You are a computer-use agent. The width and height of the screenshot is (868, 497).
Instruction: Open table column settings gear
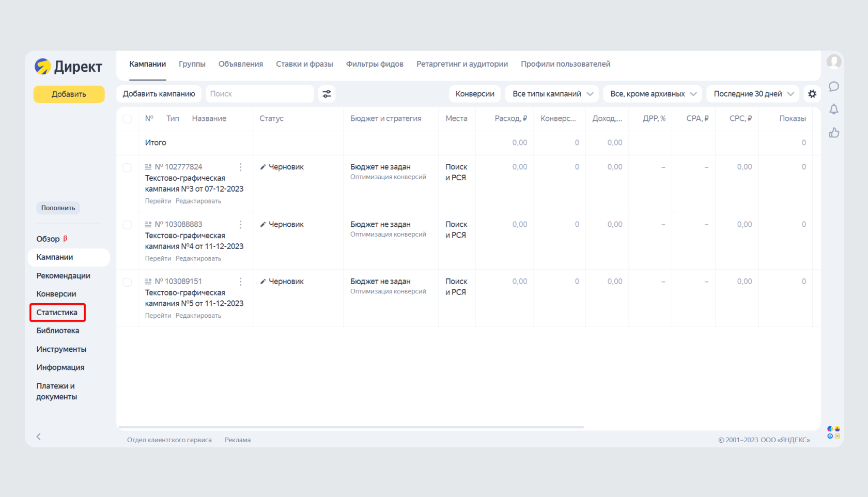click(812, 94)
